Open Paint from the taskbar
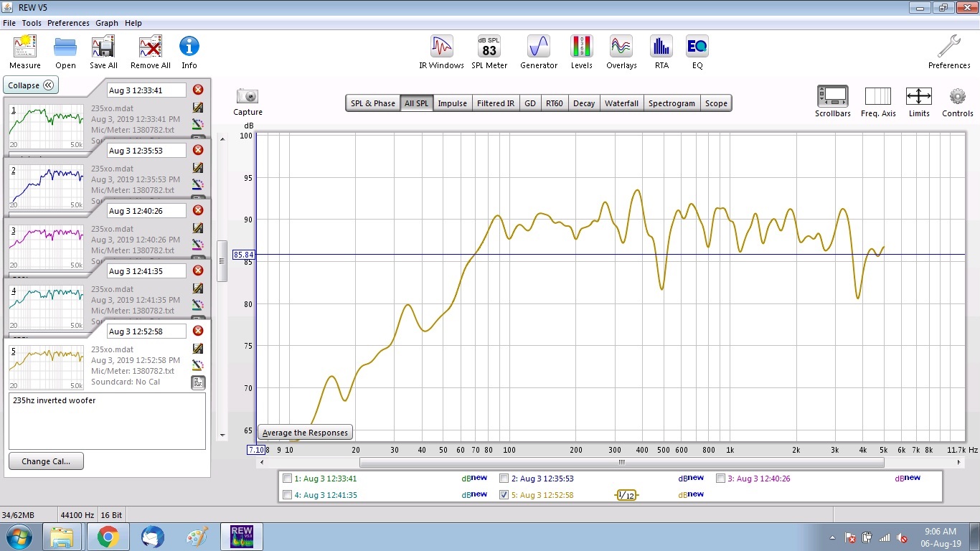 [196, 537]
